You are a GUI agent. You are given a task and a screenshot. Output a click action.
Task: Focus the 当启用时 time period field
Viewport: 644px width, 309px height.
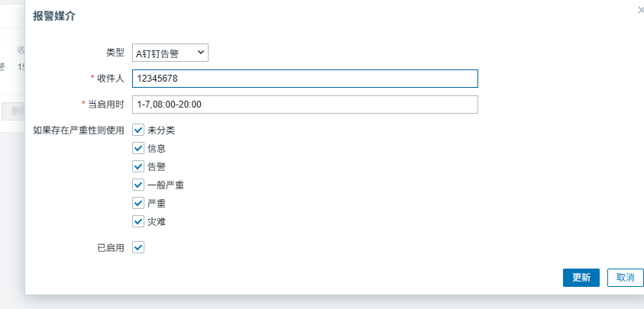tap(305, 104)
